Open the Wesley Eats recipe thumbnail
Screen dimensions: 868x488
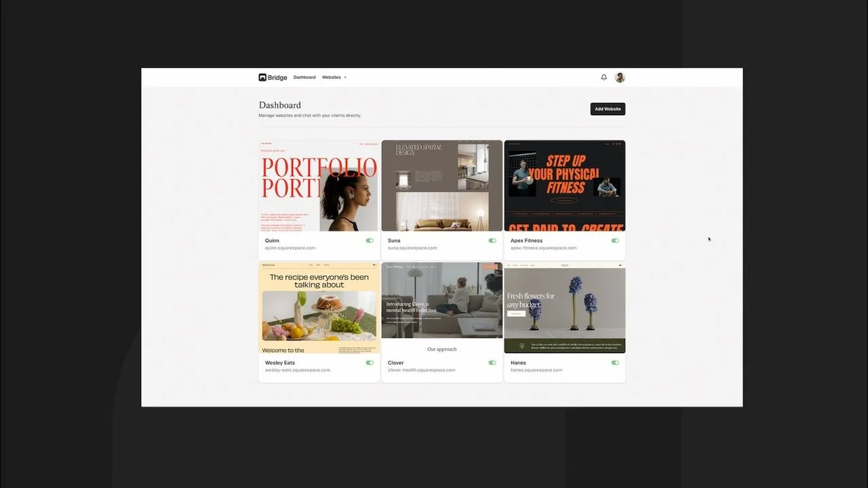tap(318, 308)
